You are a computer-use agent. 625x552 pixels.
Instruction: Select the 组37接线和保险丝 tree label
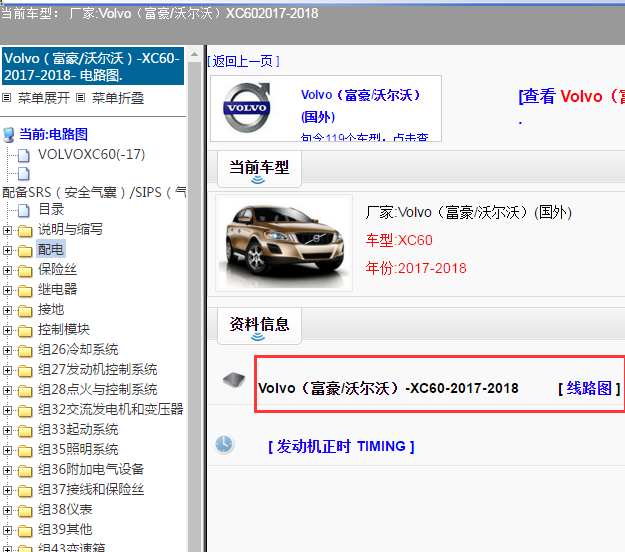pyautogui.click(x=91, y=489)
